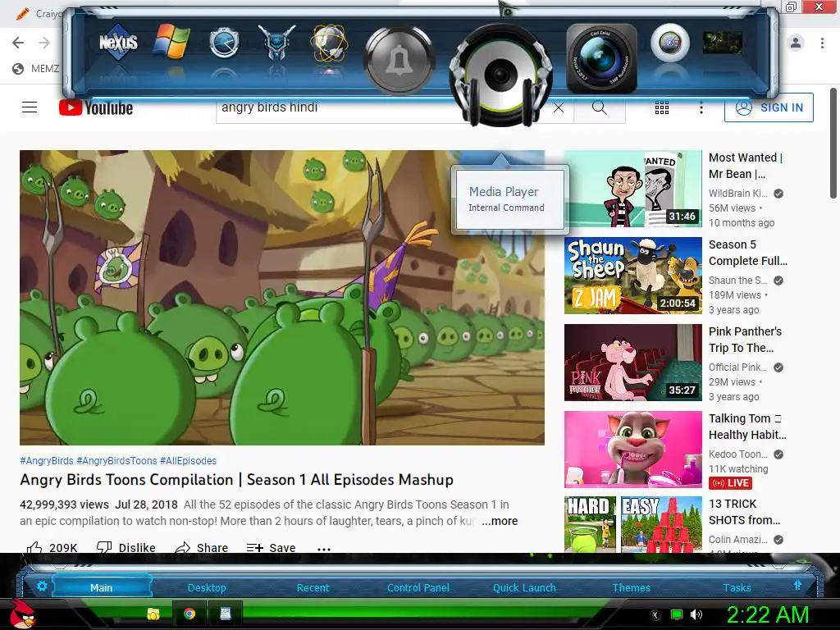Open the #AngryBirdsToons hashtag link

point(116,461)
